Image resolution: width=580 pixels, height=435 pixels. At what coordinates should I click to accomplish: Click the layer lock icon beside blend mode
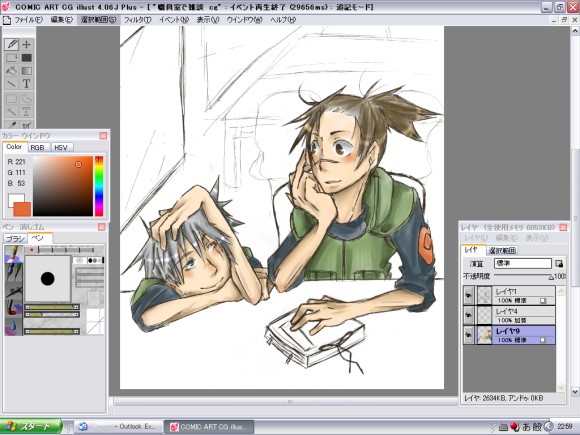[559, 264]
